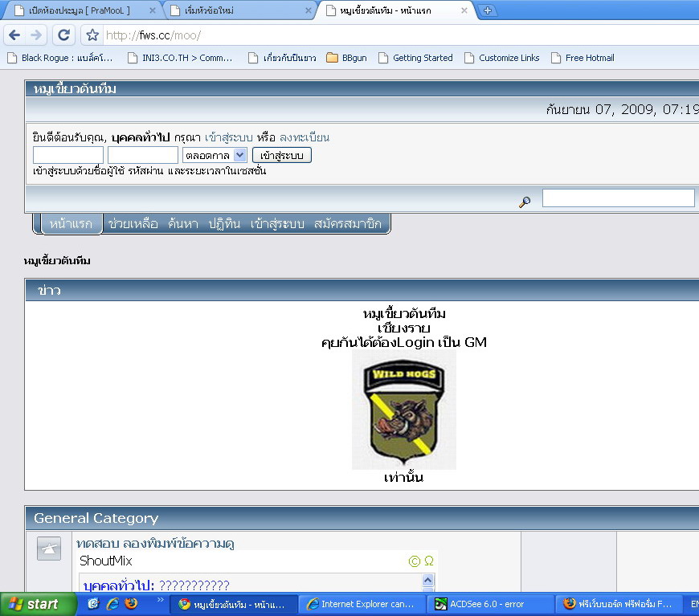Click the เข้าสู่ระบบ login button
Viewport: 699px width, 616px height.
point(282,155)
